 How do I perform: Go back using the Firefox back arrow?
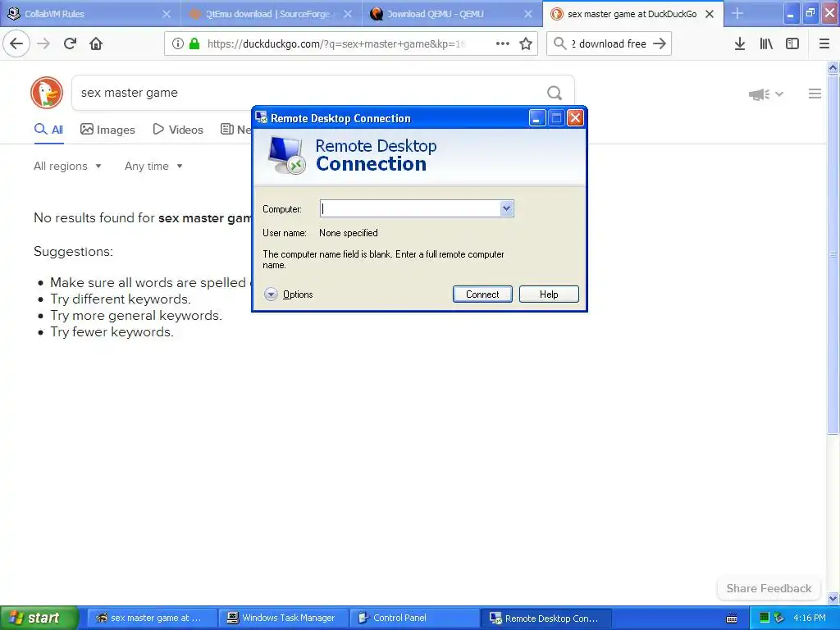tap(16, 43)
